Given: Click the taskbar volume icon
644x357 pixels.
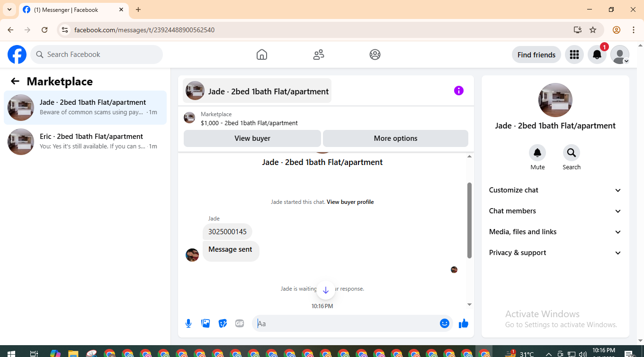Looking at the screenshot, I should coord(583,354).
